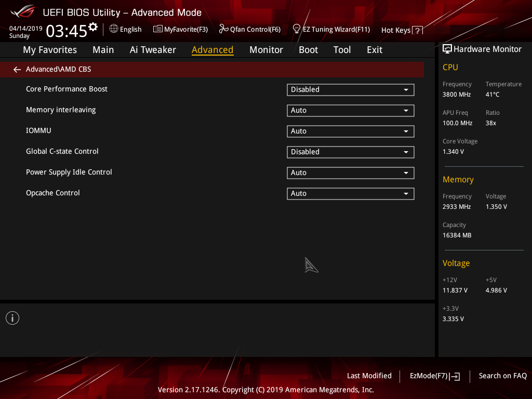Click the EzMode exit arrow icon
The image size is (532, 399).
pyautogui.click(x=455, y=376)
